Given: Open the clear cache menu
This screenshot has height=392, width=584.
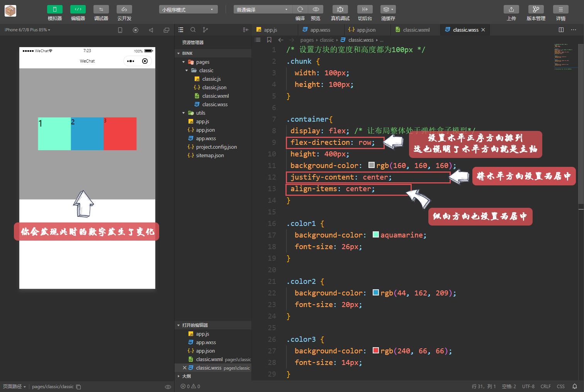Looking at the screenshot, I should (x=388, y=9).
